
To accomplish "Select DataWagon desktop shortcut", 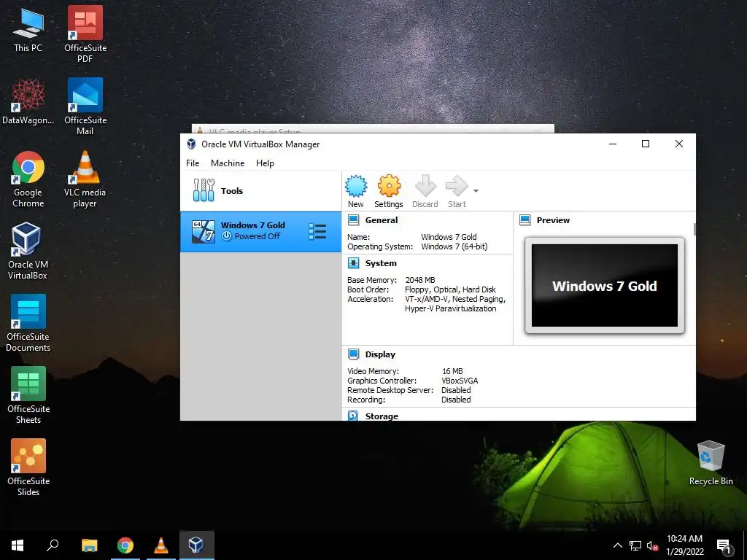I will (28, 102).
